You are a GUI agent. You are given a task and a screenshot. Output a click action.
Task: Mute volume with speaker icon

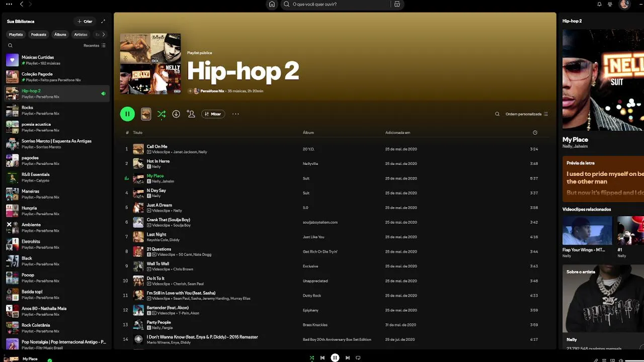(x=620, y=360)
